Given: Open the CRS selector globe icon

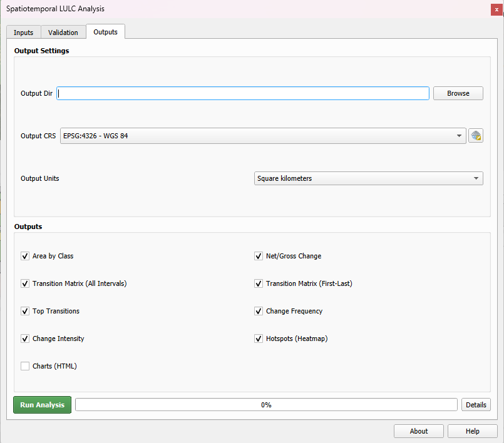Looking at the screenshot, I should [476, 135].
